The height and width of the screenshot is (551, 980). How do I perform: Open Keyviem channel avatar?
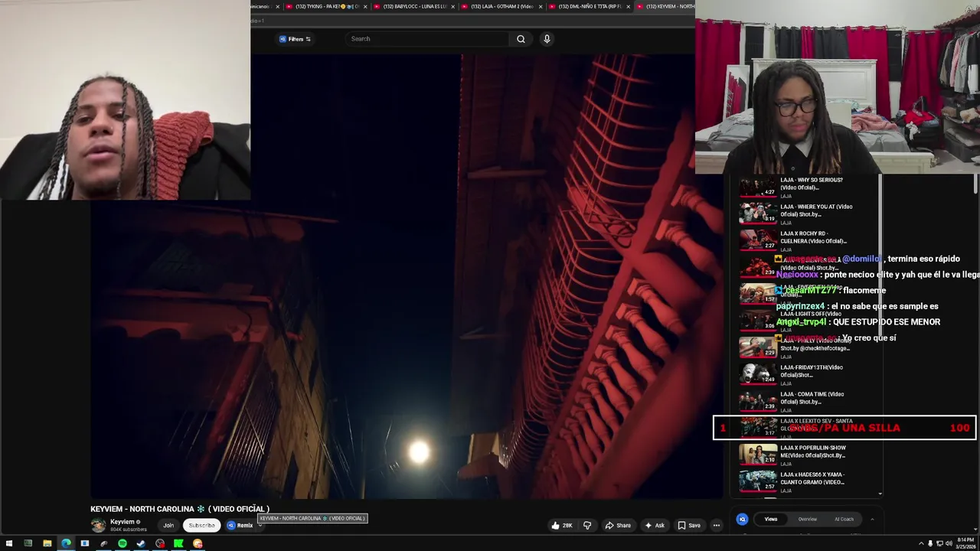pyautogui.click(x=98, y=525)
